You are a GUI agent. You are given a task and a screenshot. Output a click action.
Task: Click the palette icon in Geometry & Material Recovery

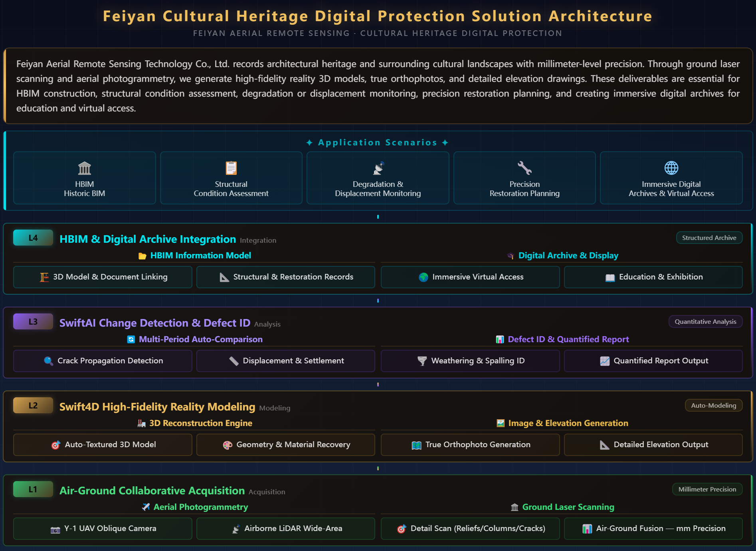pos(228,445)
